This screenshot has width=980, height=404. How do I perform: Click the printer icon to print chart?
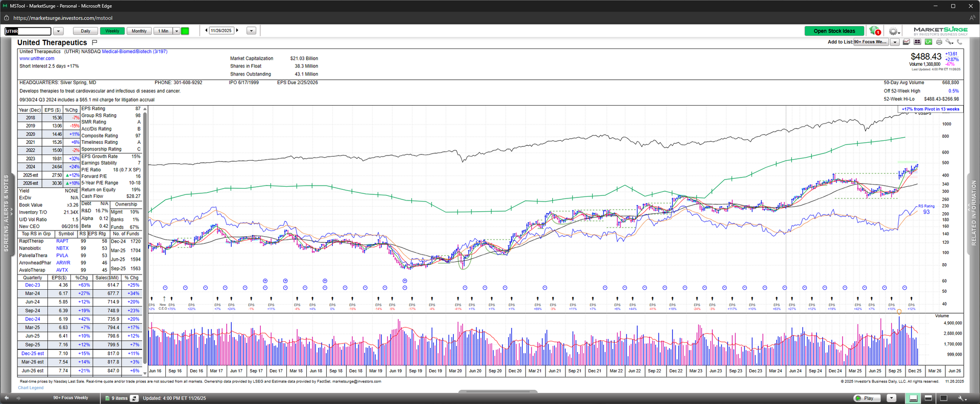coord(939,42)
